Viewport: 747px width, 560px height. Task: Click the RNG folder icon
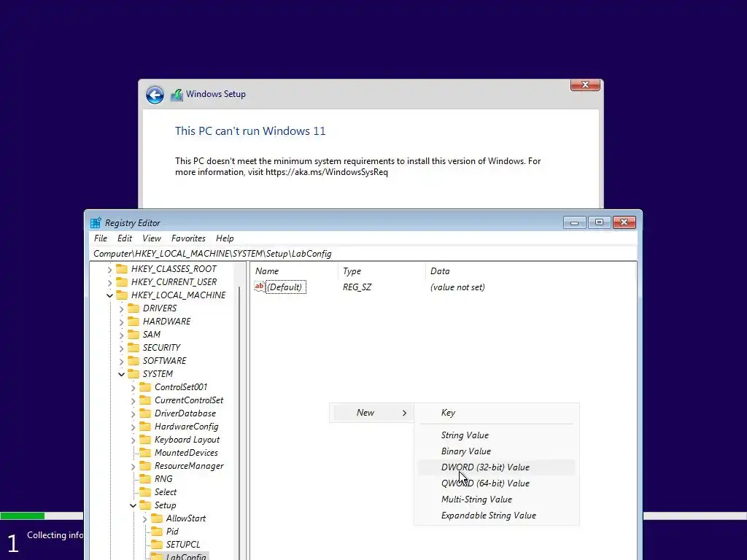click(x=145, y=478)
